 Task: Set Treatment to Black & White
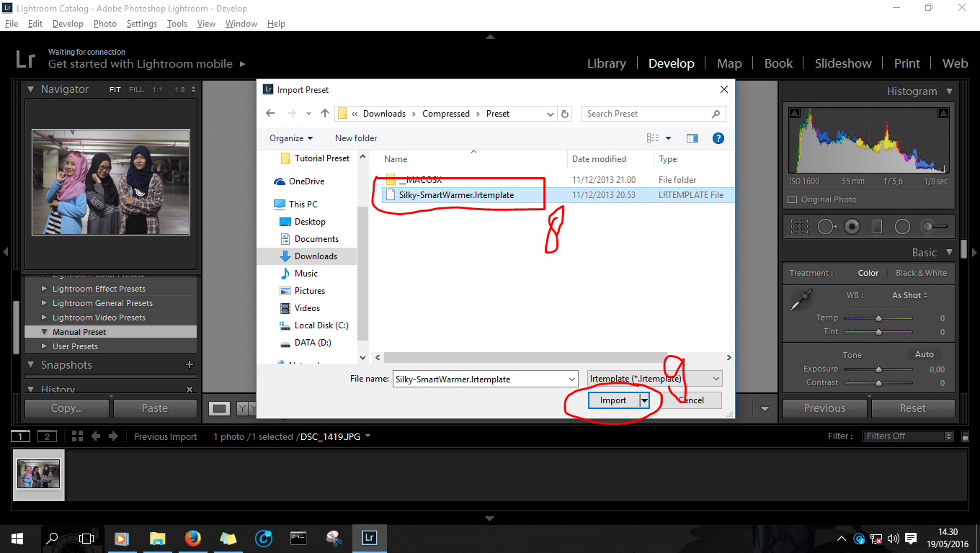(921, 273)
